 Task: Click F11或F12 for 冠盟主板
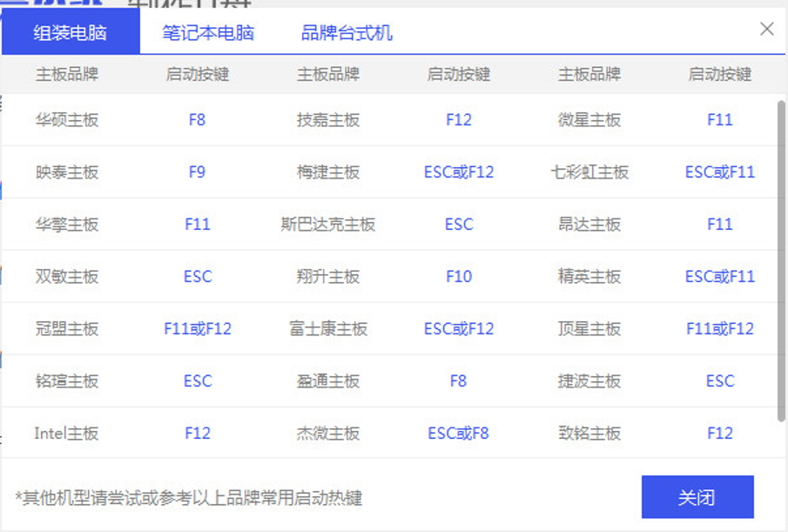pyautogui.click(x=197, y=328)
